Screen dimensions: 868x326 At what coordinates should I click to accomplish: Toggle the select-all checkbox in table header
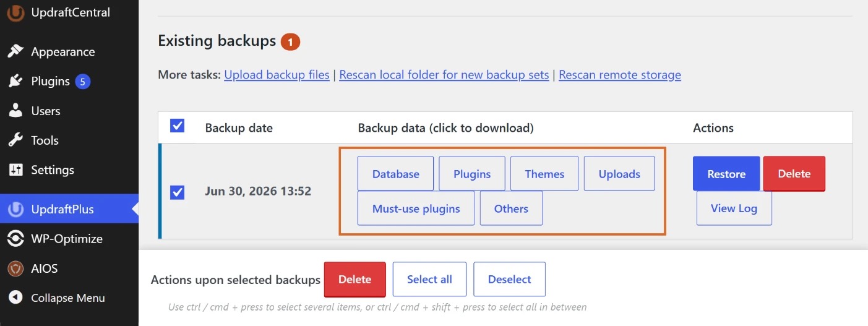tap(177, 126)
